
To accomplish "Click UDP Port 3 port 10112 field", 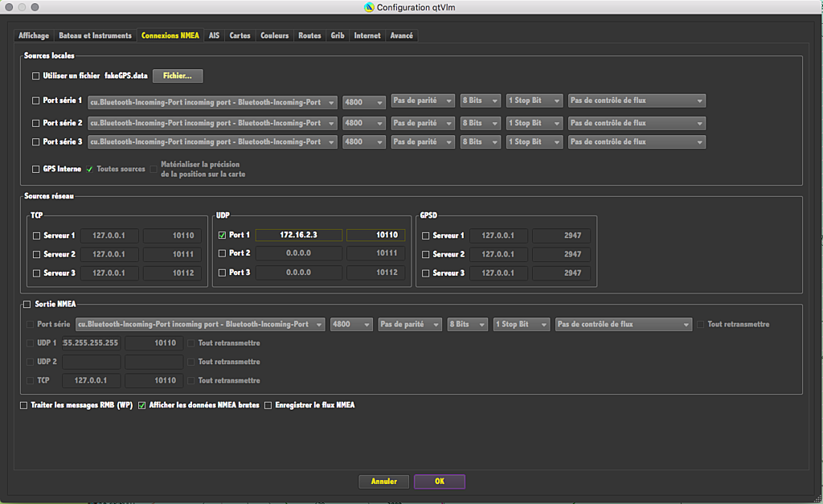I will point(376,273).
